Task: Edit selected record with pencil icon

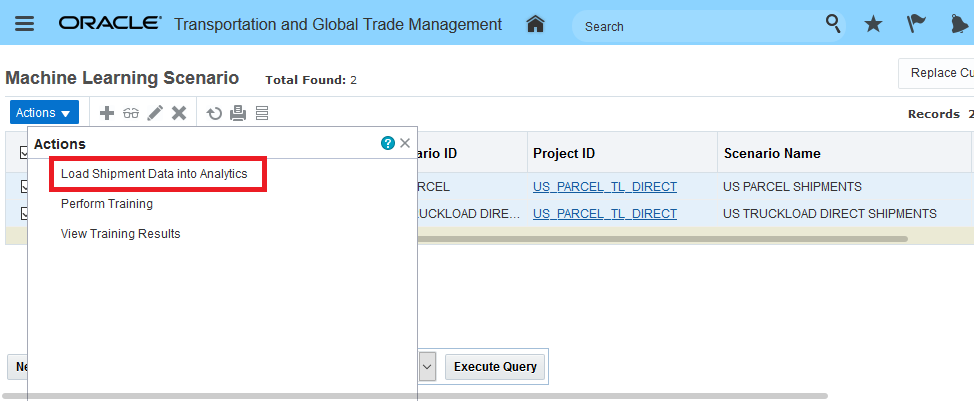Action: (155, 113)
